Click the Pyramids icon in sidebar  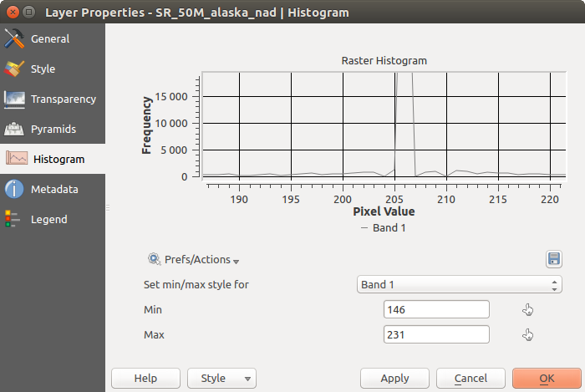click(x=15, y=130)
